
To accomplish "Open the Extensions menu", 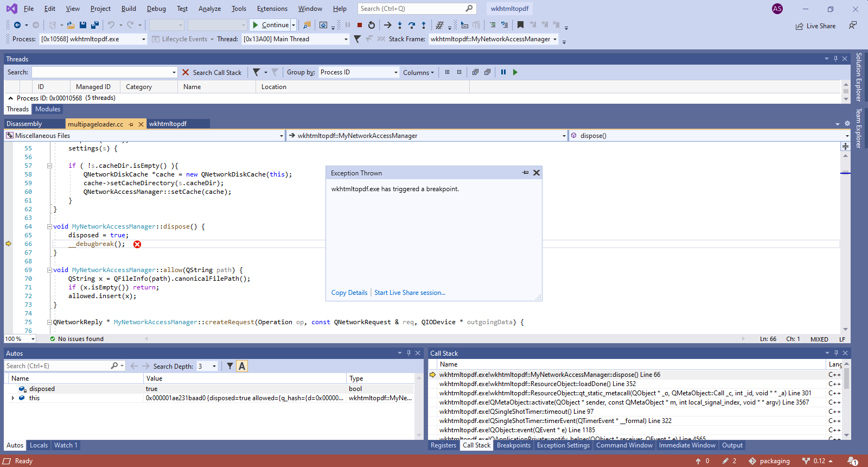I will (x=272, y=9).
